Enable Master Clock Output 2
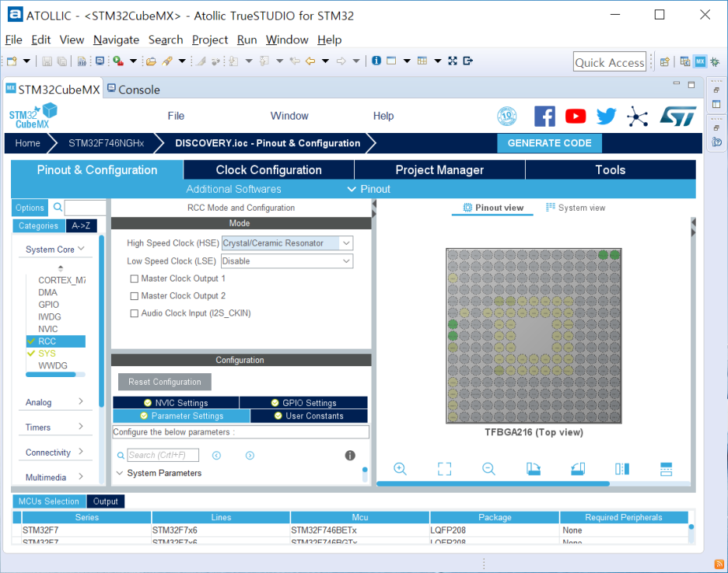728x573 pixels. [135, 296]
